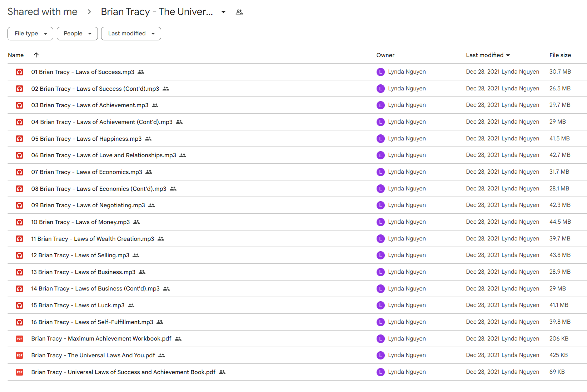The height and width of the screenshot is (392, 587).
Task: Click 42.7 MB file size value
Action: tap(560, 155)
